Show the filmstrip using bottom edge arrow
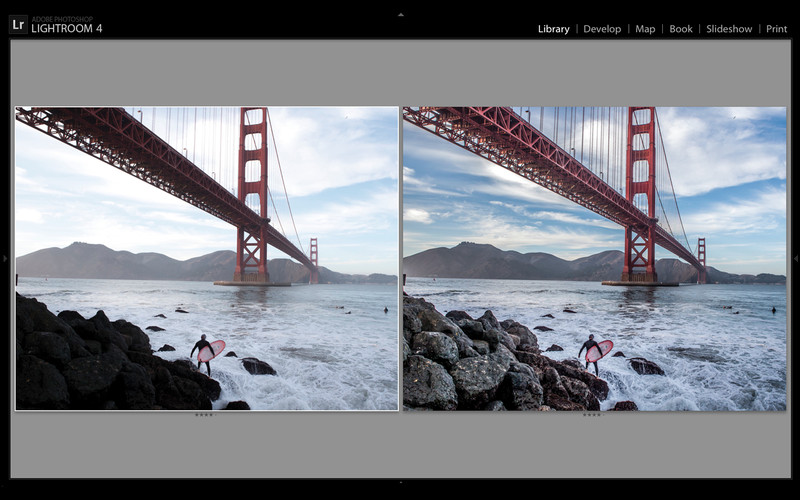Screen dimensions: 800x500 point(401,483)
